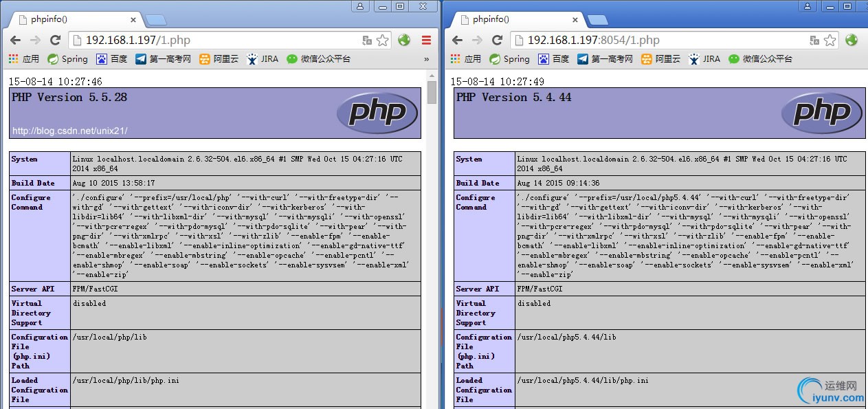The width and height of the screenshot is (868, 409).
Task: Click the PHP logo on the 5.5.28 page
Action: tap(377, 113)
